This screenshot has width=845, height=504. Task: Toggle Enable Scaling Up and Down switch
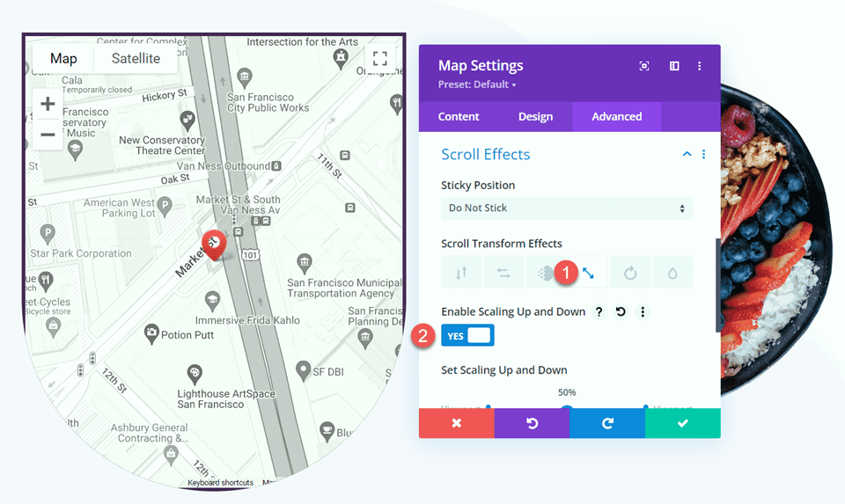point(467,335)
